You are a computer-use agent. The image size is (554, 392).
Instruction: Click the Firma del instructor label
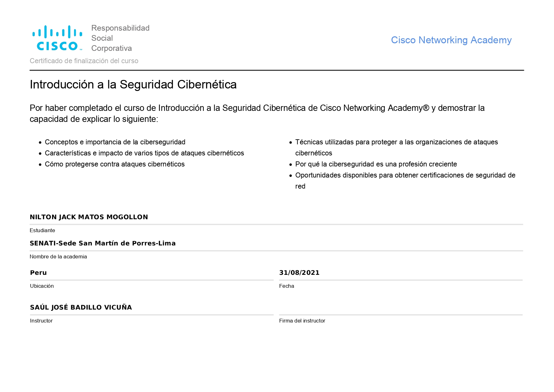click(302, 321)
